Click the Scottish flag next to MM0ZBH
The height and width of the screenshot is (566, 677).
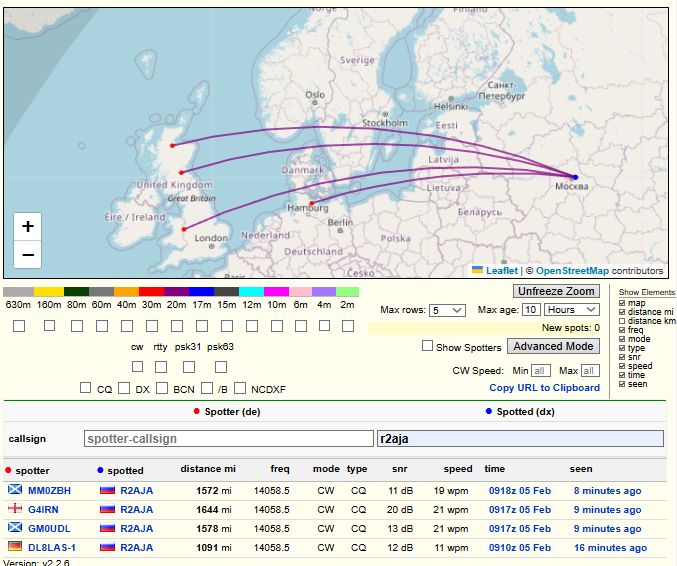(14, 491)
